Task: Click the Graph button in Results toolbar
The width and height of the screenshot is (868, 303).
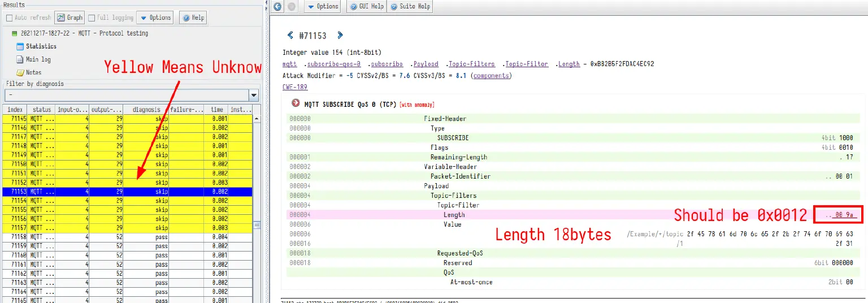Action: pos(70,18)
